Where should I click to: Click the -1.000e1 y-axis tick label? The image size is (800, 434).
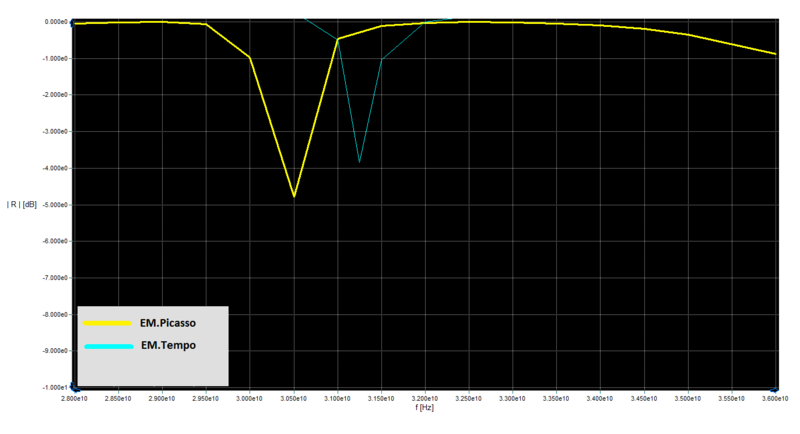(x=55, y=388)
